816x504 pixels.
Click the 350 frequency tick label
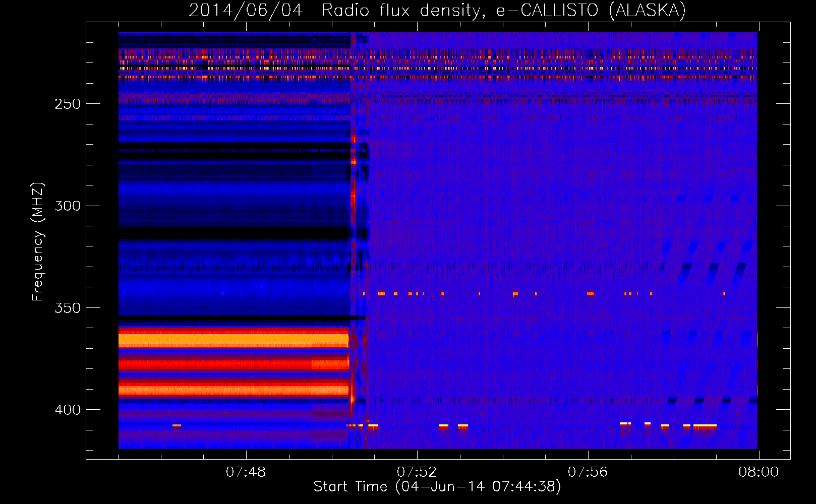[68, 308]
